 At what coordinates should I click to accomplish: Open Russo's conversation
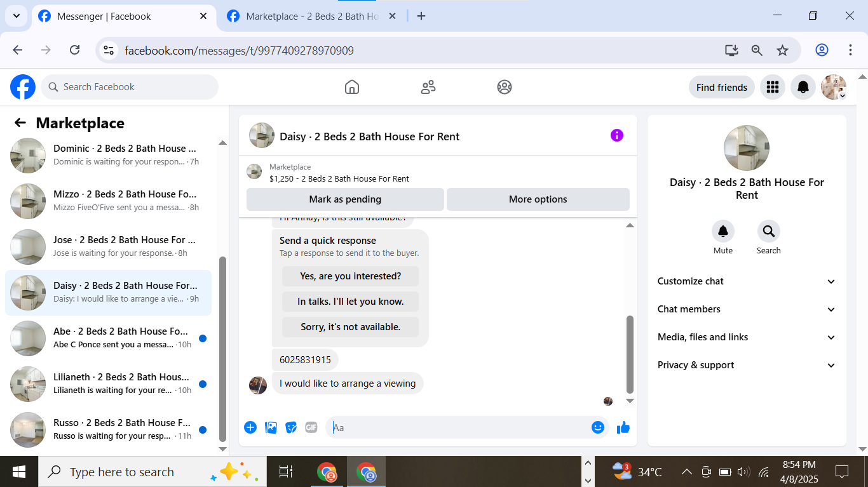108,430
